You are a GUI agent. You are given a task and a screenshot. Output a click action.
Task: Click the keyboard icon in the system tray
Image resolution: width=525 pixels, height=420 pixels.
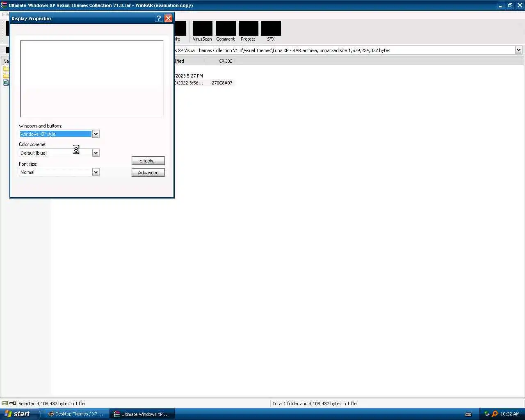tap(468, 414)
